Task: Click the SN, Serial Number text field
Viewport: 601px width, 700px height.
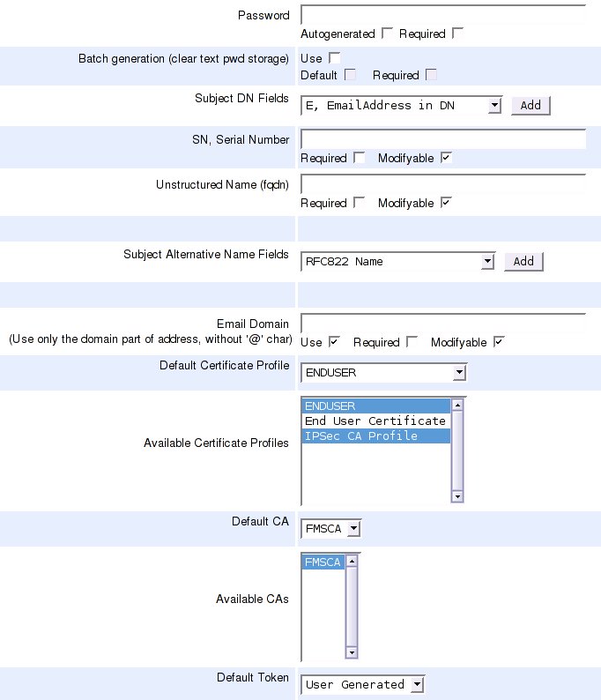Action: coord(443,139)
